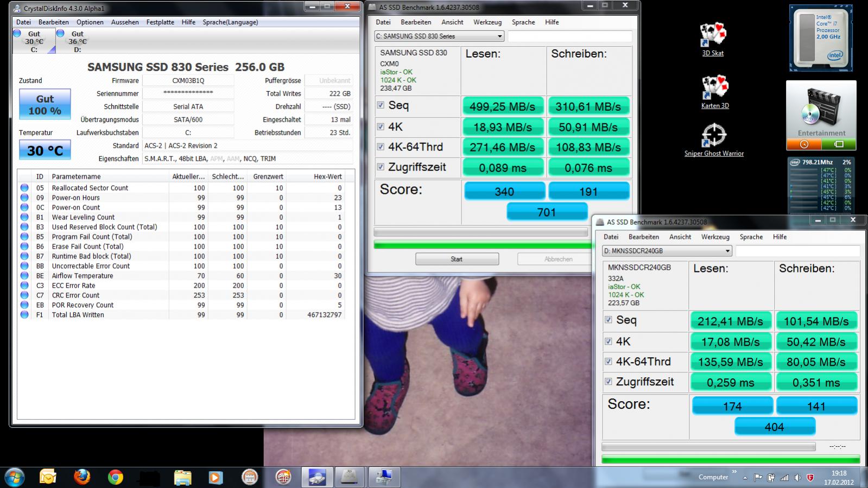Open the network signal tray icon
Image resolution: width=868 pixels, height=488 pixels.
click(784, 478)
